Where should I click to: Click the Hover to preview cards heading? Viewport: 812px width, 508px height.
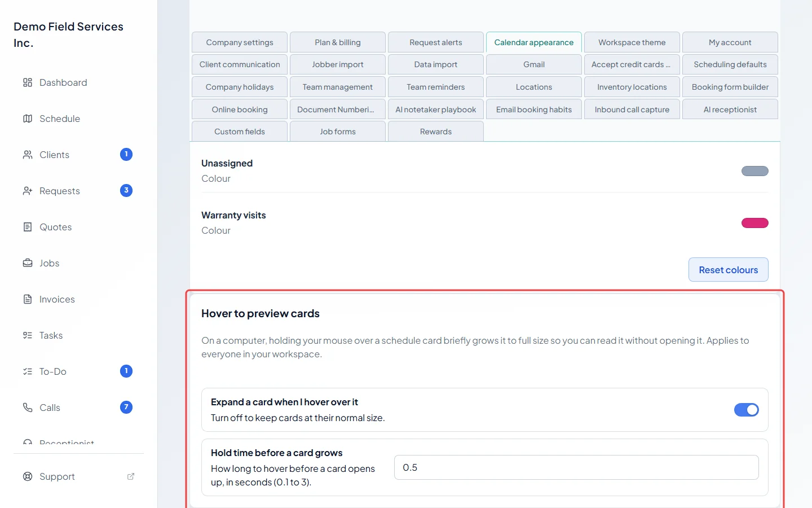pos(261,314)
